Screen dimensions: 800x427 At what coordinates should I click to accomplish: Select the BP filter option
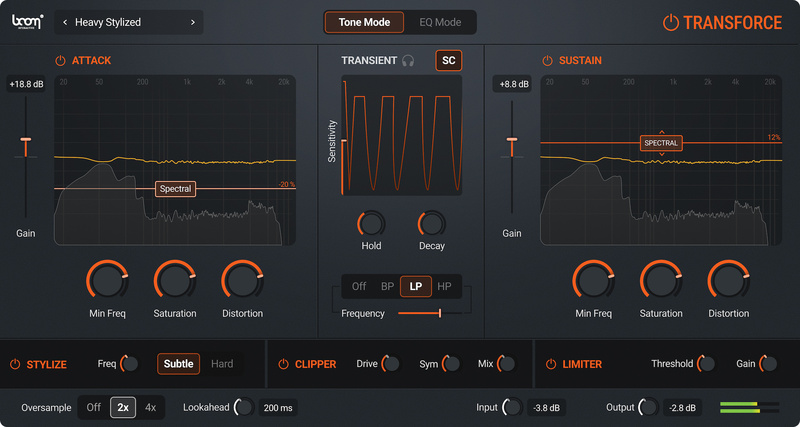click(x=387, y=286)
